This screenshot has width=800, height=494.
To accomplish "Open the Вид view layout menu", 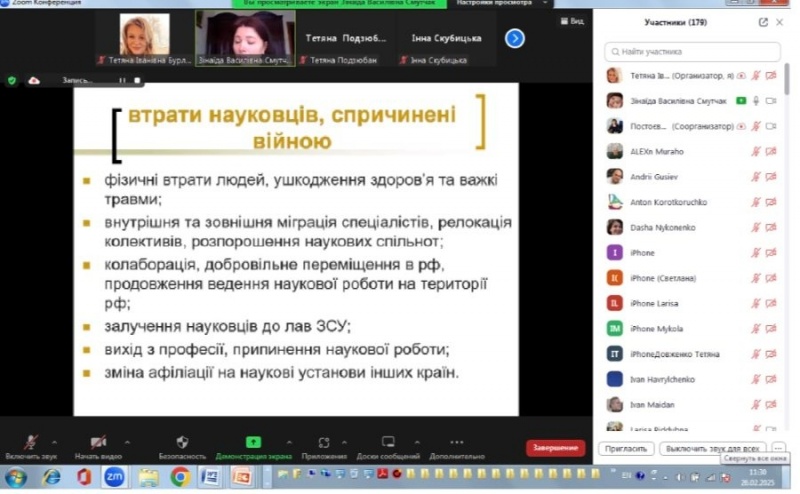I will coord(572,21).
